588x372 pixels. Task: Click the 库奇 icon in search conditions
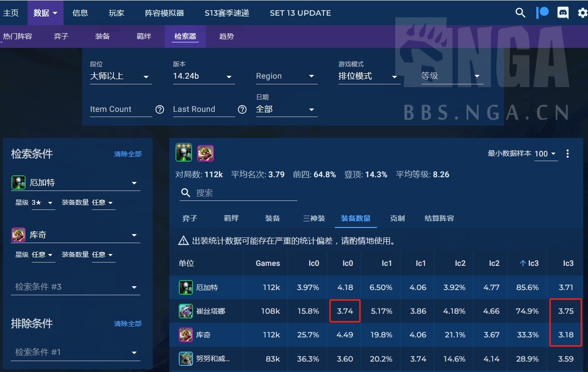click(18, 235)
